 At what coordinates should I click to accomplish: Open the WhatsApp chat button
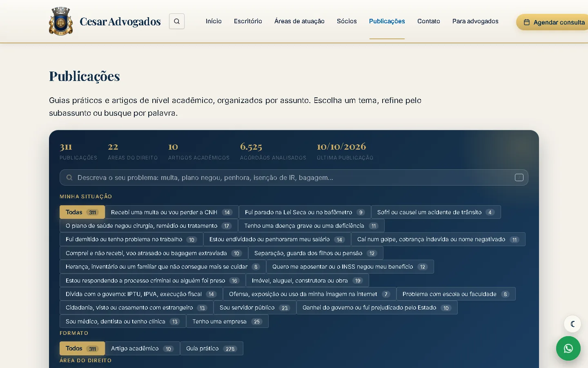568,348
